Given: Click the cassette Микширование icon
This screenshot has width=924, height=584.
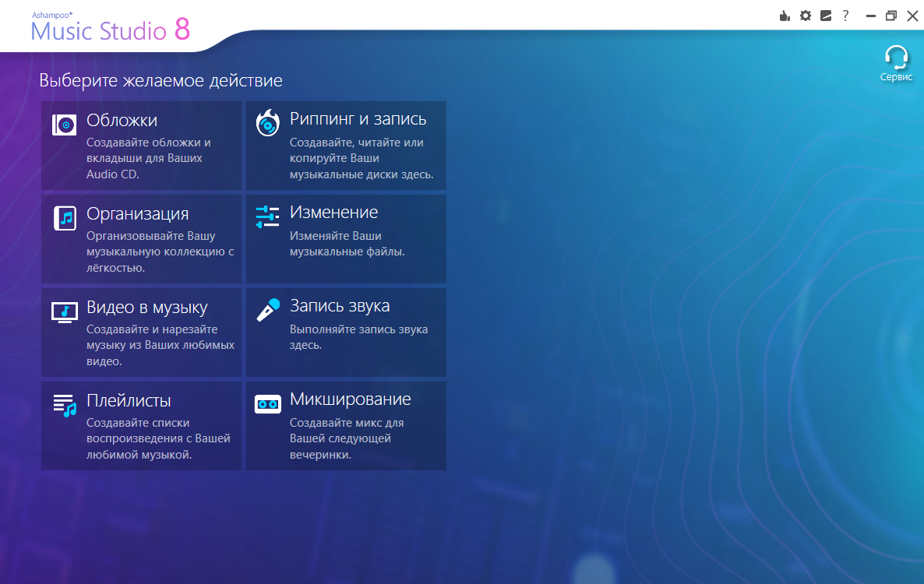Looking at the screenshot, I should tap(267, 404).
